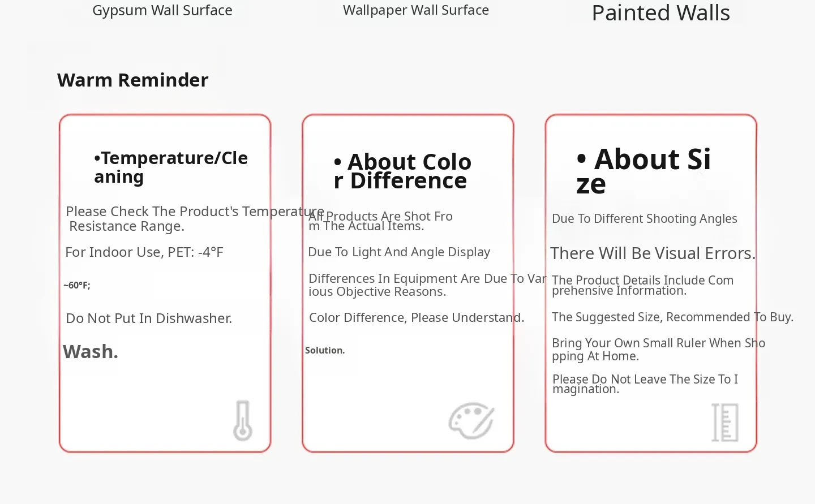Click the ruler icon in the About Size card
815x504 pixels.
point(725,423)
